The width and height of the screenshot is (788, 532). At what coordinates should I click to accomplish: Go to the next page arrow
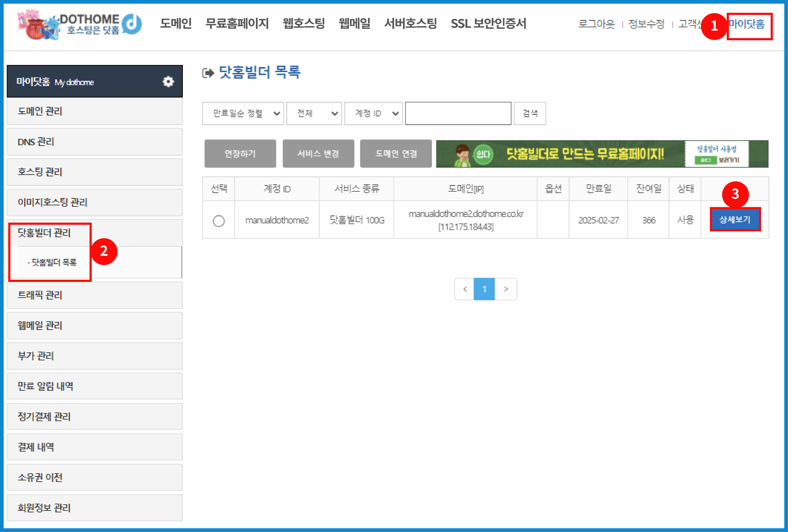point(506,289)
